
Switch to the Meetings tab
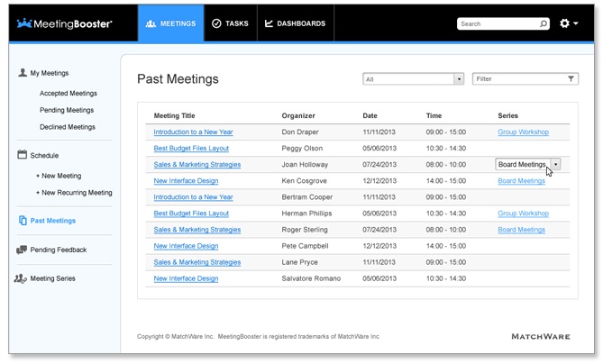click(x=170, y=23)
